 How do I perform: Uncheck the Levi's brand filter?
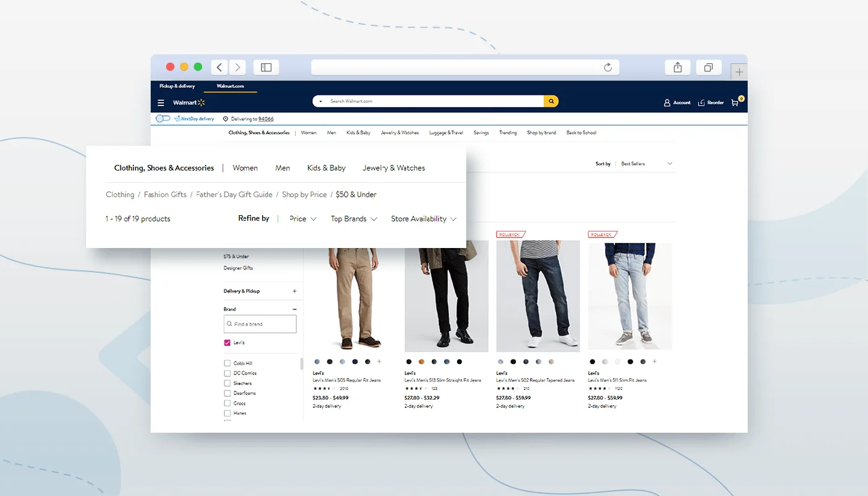point(227,342)
